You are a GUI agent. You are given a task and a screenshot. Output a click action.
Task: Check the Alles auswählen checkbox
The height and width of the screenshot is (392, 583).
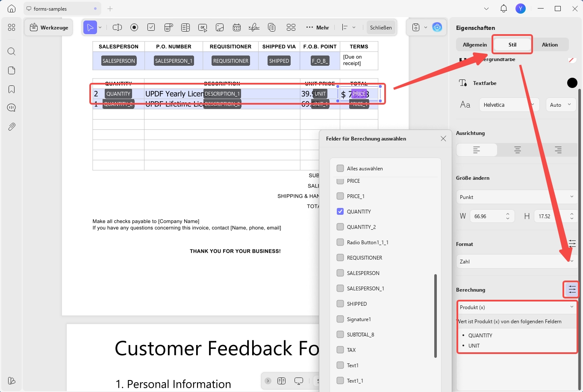[340, 168]
